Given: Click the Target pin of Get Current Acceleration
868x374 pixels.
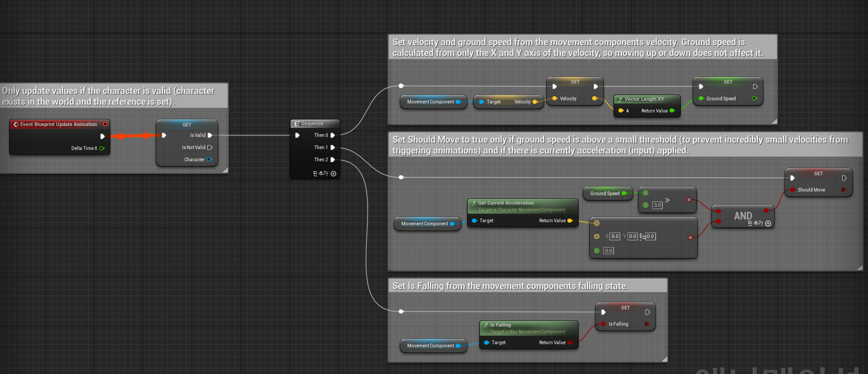Looking at the screenshot, I should click(x=475, y=220).
